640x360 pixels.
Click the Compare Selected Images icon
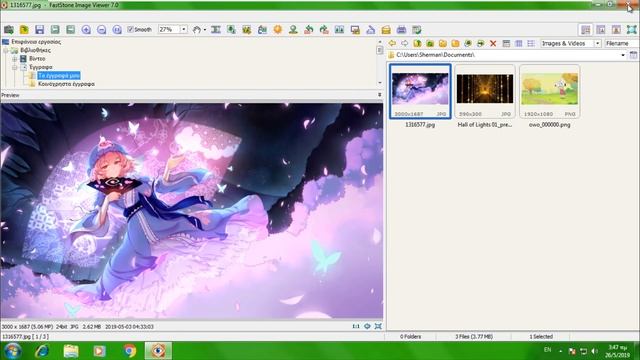pyautogui.click(x=340, y=30)
